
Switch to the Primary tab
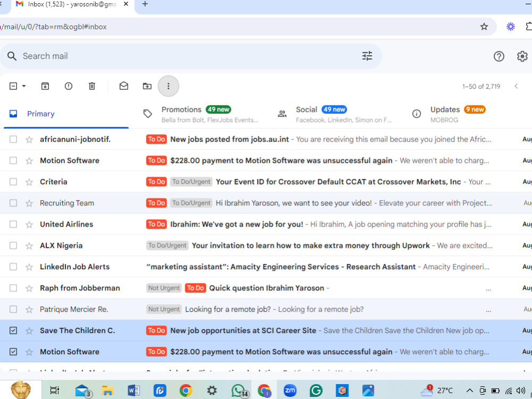tap(66, 114)
